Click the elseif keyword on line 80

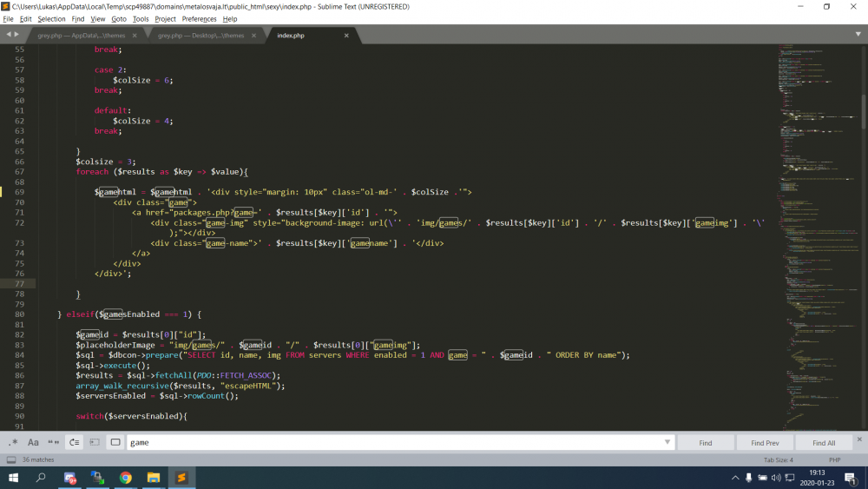click(x=80, y=314)
